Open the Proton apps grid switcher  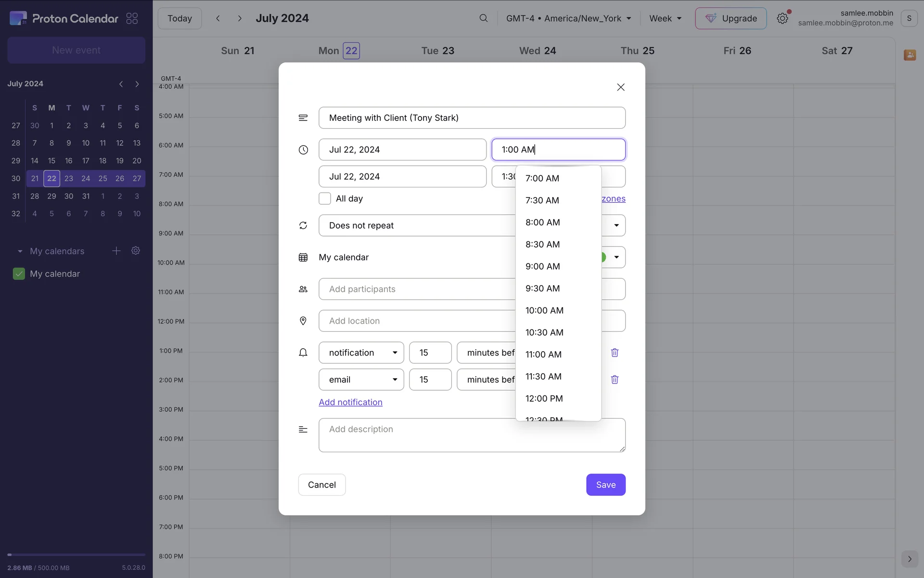pos(132,18)
